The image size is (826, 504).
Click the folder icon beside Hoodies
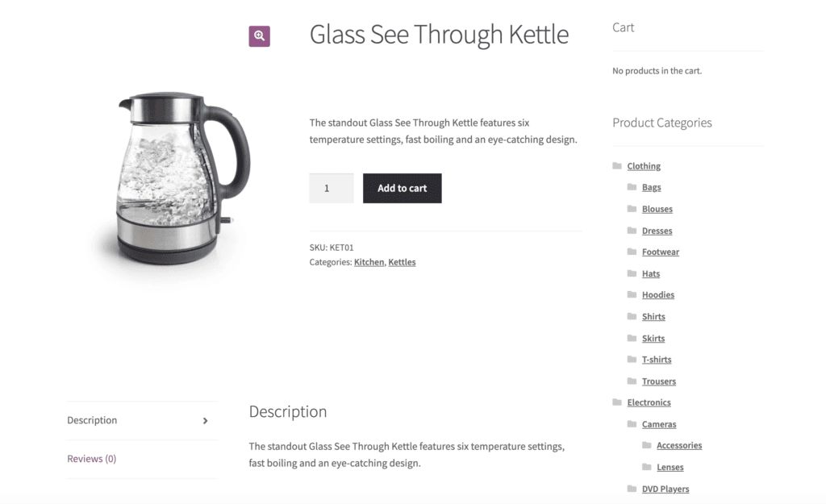(632, 294)
